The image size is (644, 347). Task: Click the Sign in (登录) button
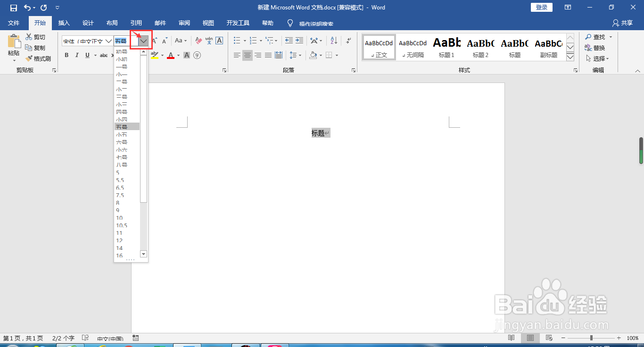(x=542, y=7)
